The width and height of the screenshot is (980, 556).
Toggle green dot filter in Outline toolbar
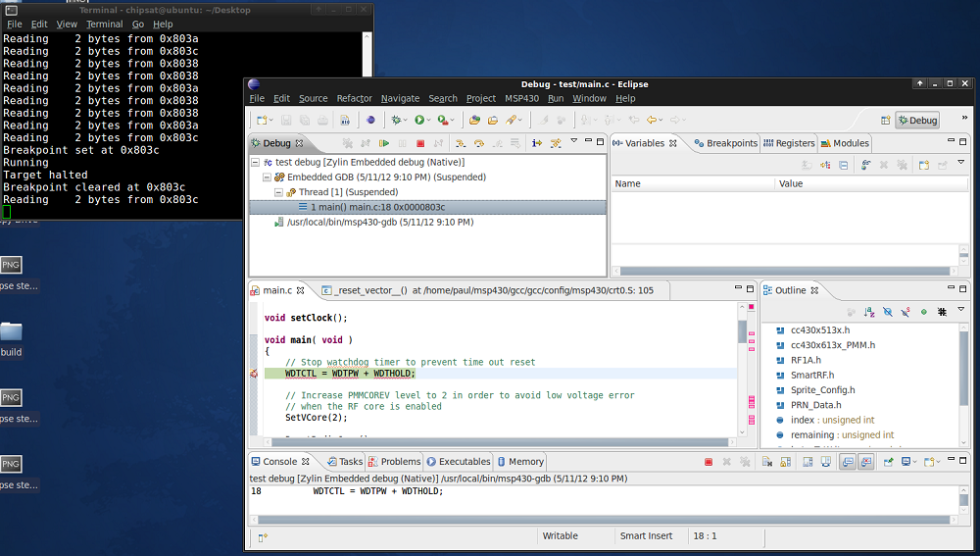[924, 312]
